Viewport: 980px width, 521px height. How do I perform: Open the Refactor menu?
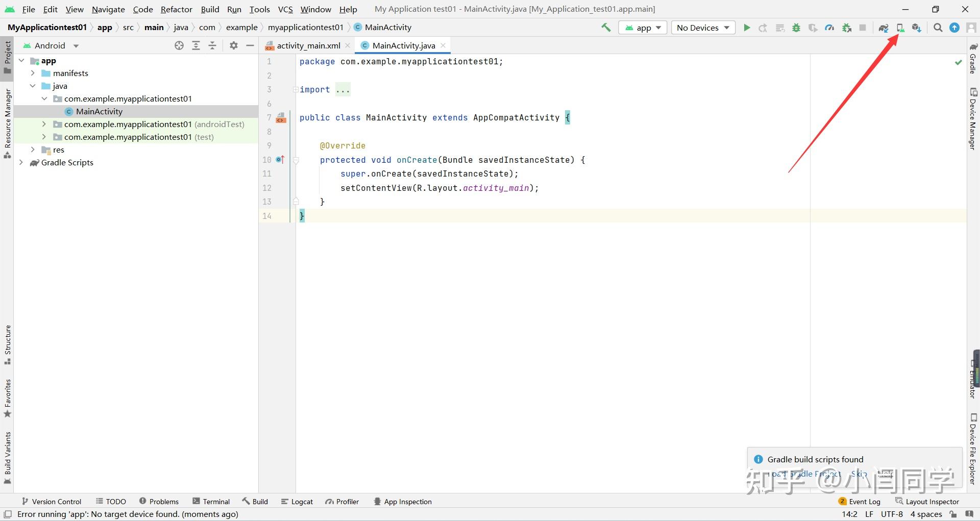pyautogui.click(x=177, y=9)
